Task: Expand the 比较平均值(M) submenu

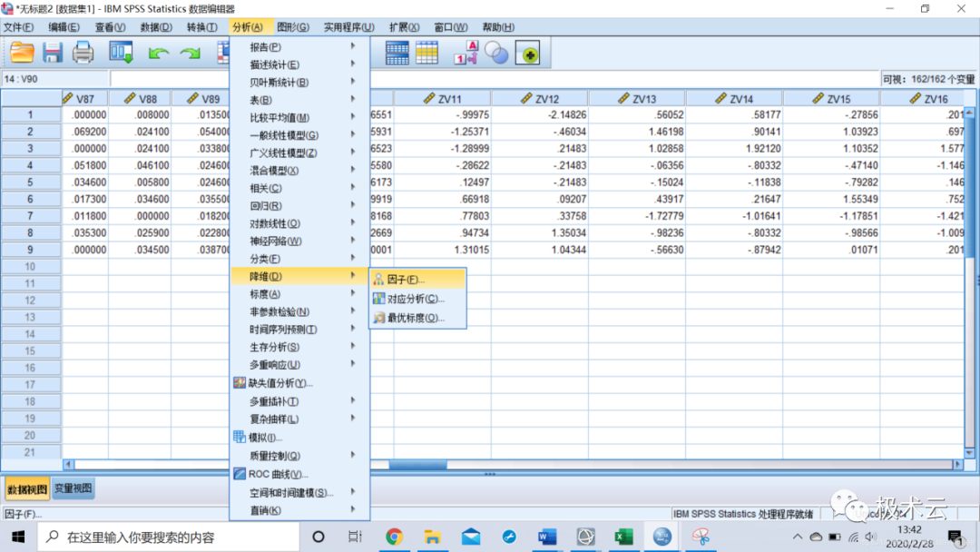Action: [299, 117]
